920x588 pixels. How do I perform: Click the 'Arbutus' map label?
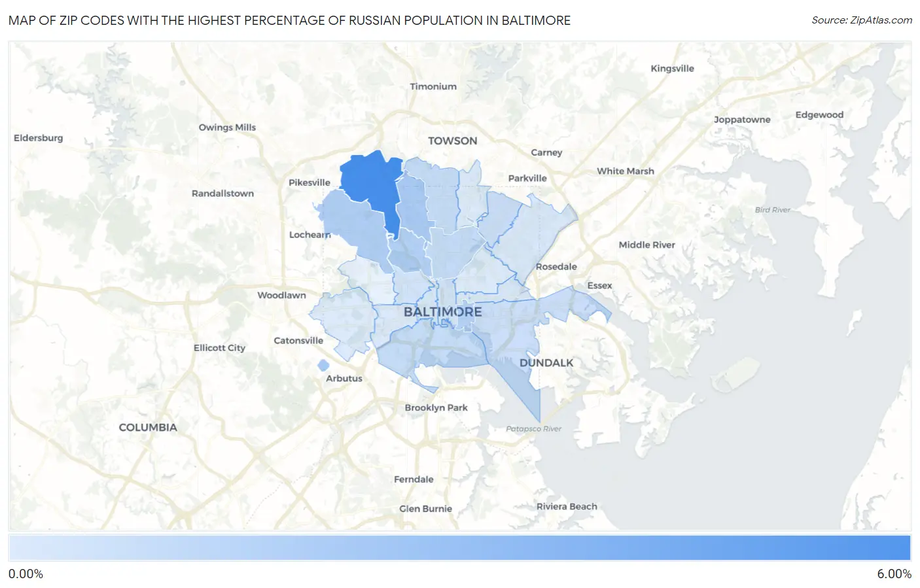[x=344, y=379]
